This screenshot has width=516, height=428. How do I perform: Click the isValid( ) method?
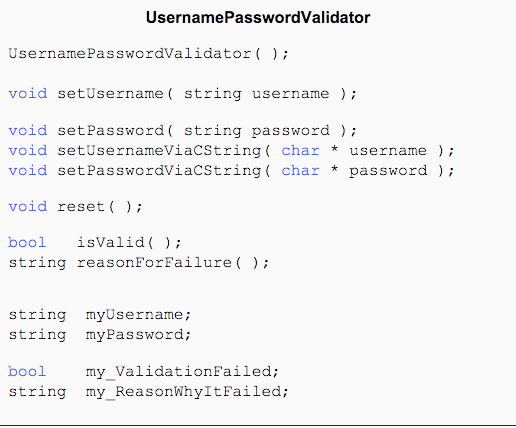click(x=129, y=242)
